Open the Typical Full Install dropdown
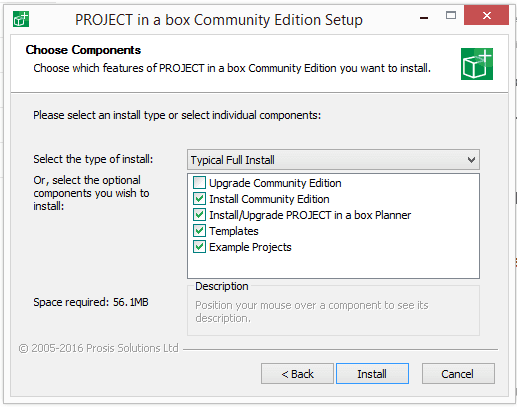Image resolution: width=517 pixels, height=407 pixels. coord(333,160)
